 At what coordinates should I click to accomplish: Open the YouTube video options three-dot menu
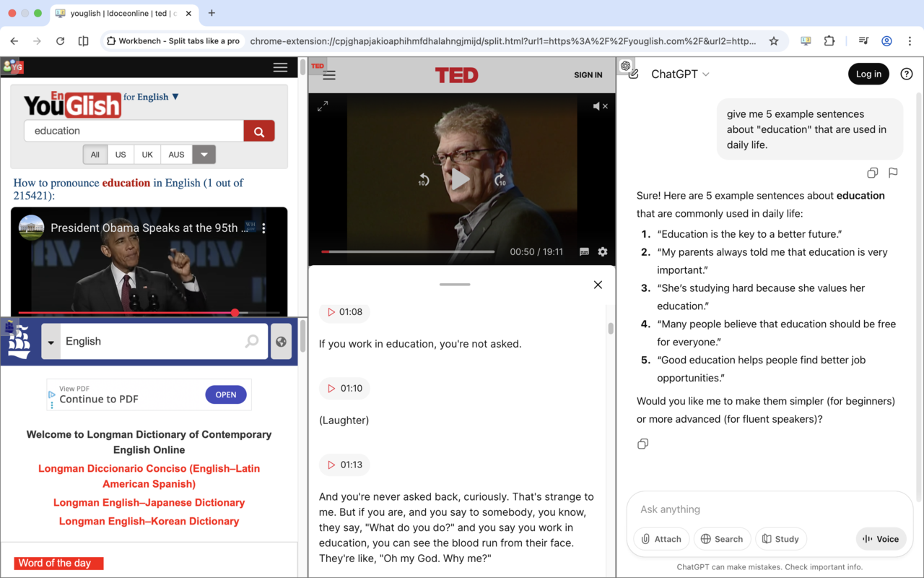[263, 228]
